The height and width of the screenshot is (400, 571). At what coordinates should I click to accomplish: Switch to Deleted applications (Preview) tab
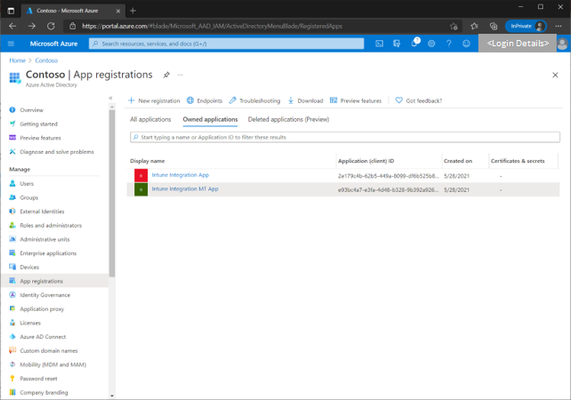click(288, 119)
